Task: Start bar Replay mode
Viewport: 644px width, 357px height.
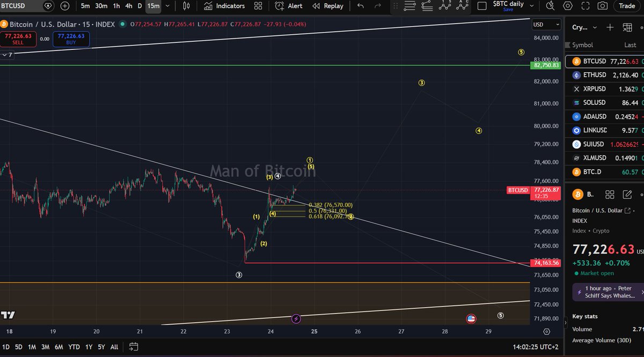Action: pos(327,6)
